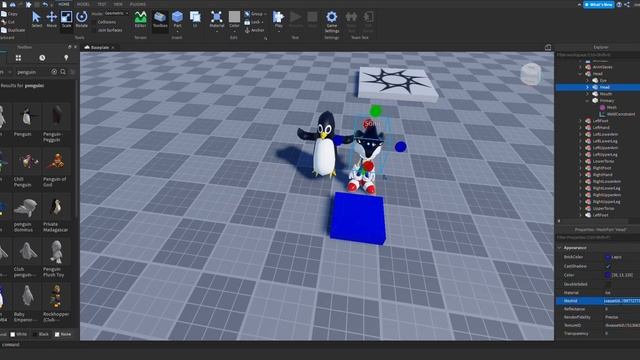Image resolution: width=640 pixels, height=360 pixels.
Task: Click the Explorer filter workspace field
Action: pos(598,55)
